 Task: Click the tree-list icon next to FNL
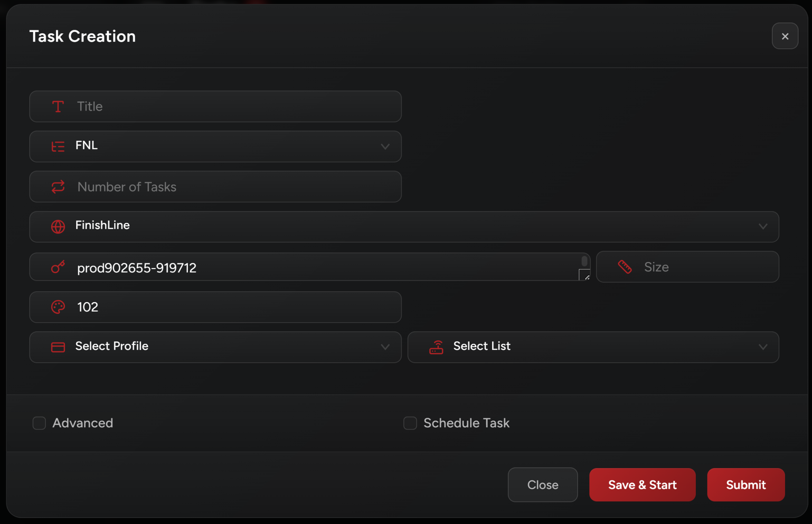click(58, 147)
